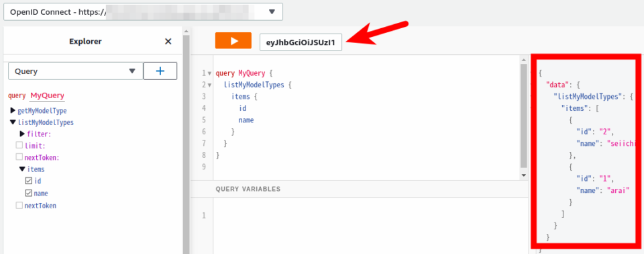Click 'name' on editor line 5

tap(246, 121)
